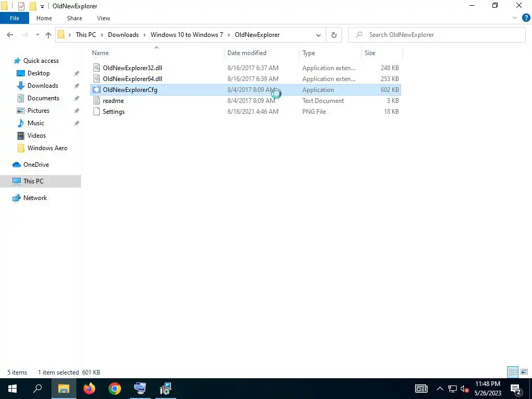
Task: Sort files by the Name column header
Action: tap(100, 53)
